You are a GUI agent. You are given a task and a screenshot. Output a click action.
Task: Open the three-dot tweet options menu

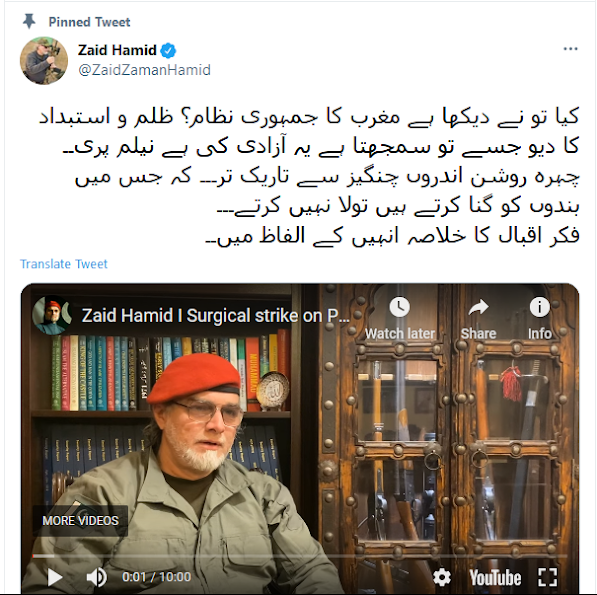570,49
